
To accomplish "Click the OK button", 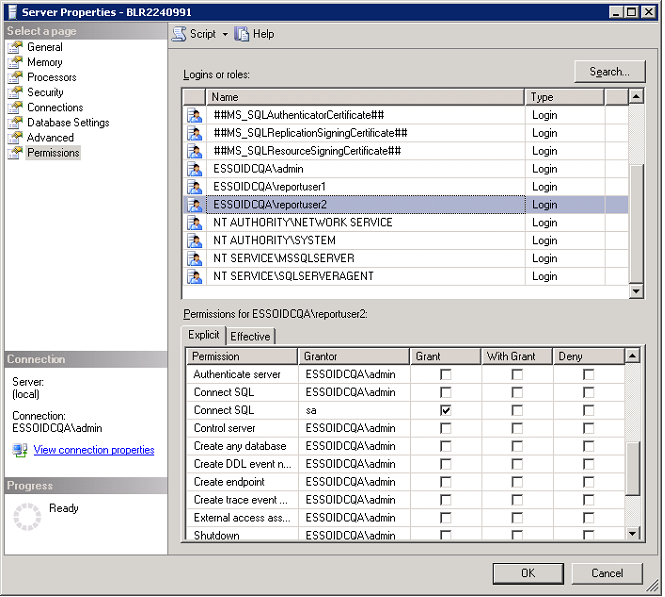I will tap(528, 574).
